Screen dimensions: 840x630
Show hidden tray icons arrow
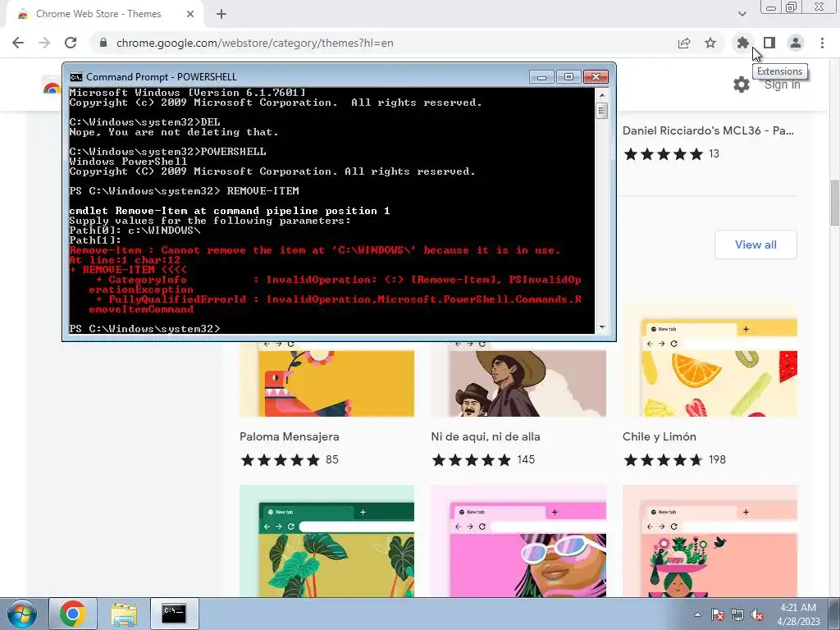[697, 614]
